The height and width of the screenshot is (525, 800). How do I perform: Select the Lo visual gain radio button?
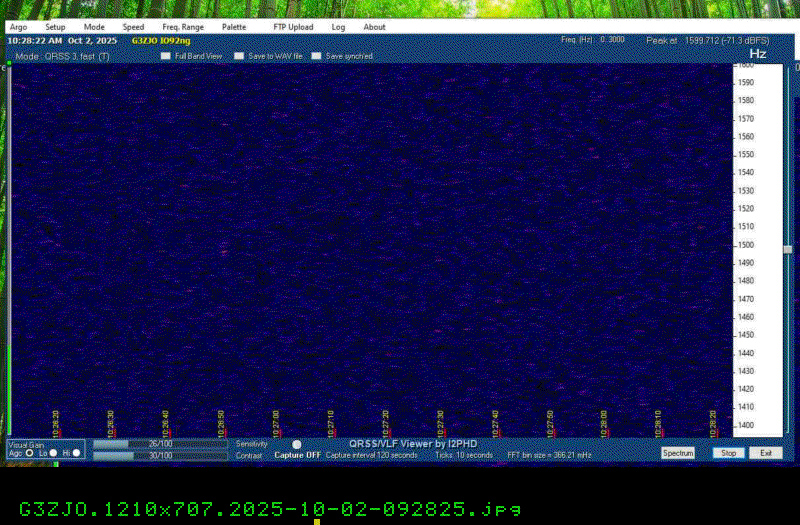[52, 453]
